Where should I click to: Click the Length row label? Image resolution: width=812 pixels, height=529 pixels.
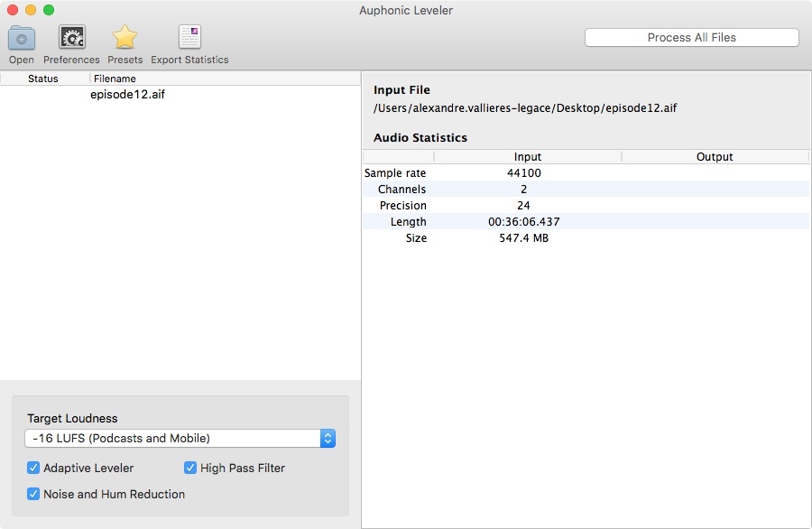[409, 222]
